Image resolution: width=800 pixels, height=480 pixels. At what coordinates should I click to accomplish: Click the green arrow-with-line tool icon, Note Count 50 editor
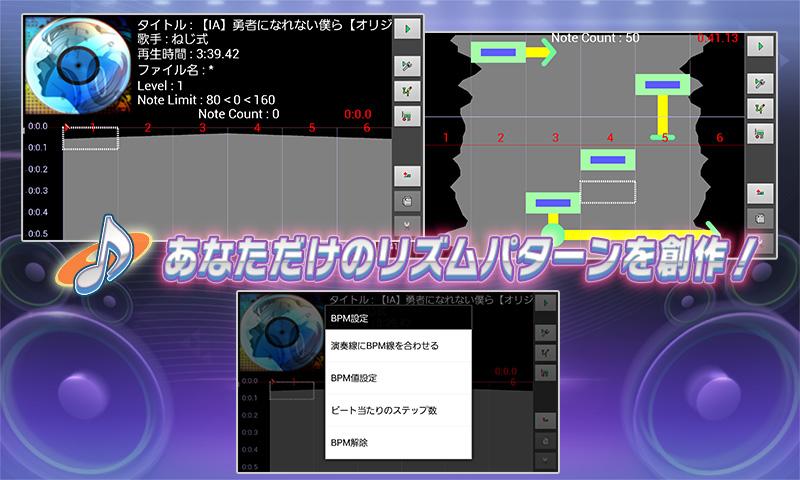pyautogui.click(x=760, y=83)
